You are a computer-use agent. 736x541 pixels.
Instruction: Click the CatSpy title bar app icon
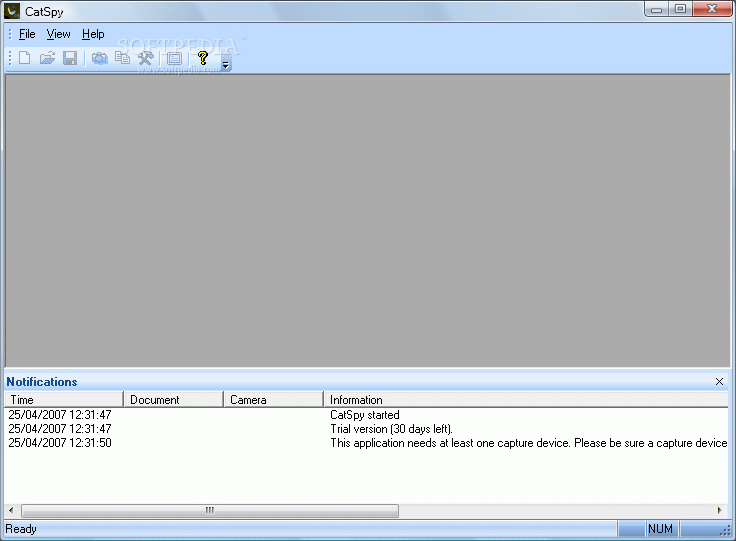(12, 11)
